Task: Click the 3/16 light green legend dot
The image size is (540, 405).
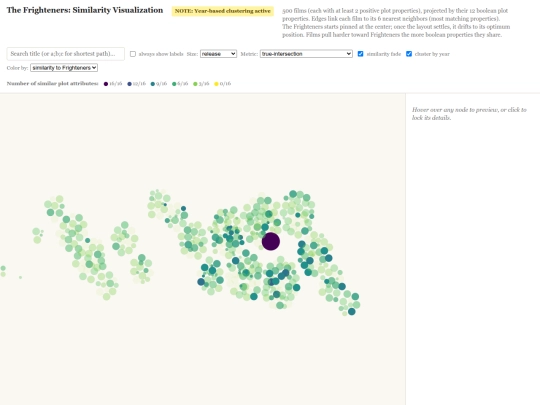Action: click(x=195, y=84)
